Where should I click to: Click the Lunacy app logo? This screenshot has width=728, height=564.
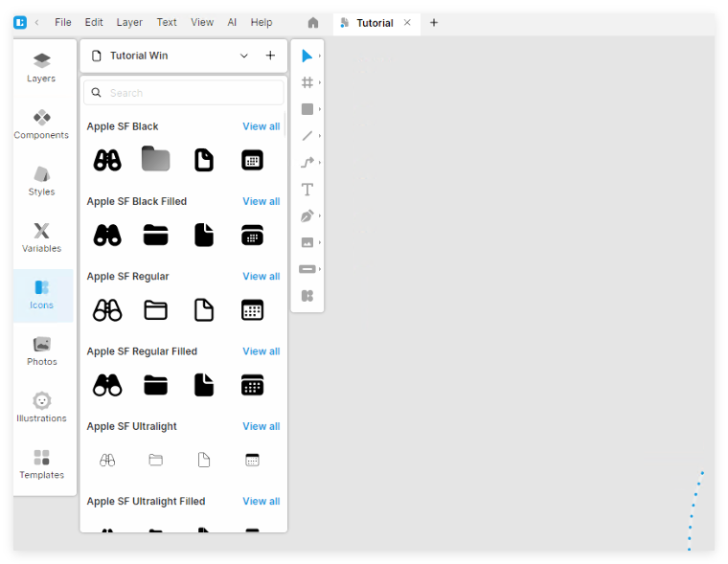pos(20,22)
